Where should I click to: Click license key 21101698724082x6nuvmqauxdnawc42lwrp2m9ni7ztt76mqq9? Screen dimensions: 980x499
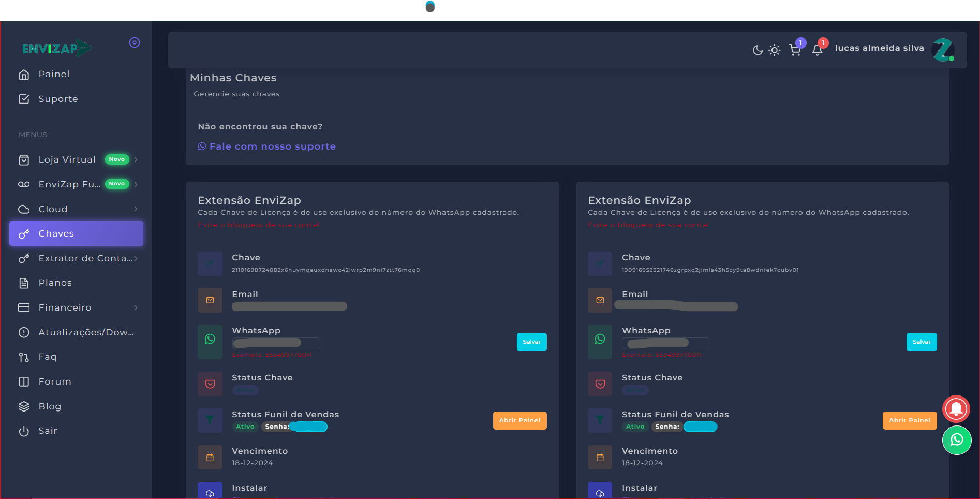click(x=326, y=270)
